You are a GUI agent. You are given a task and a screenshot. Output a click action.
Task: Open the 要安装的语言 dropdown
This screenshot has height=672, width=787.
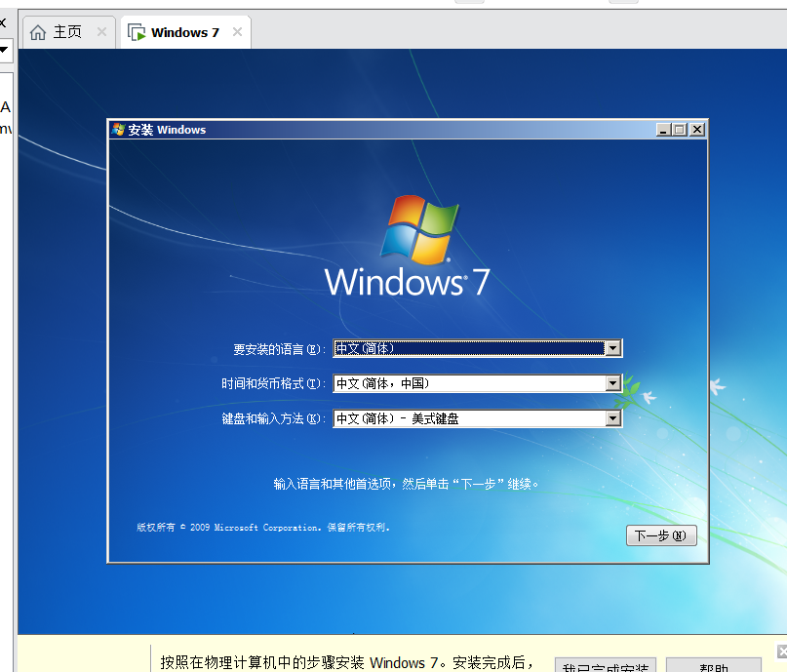(612, 347)
